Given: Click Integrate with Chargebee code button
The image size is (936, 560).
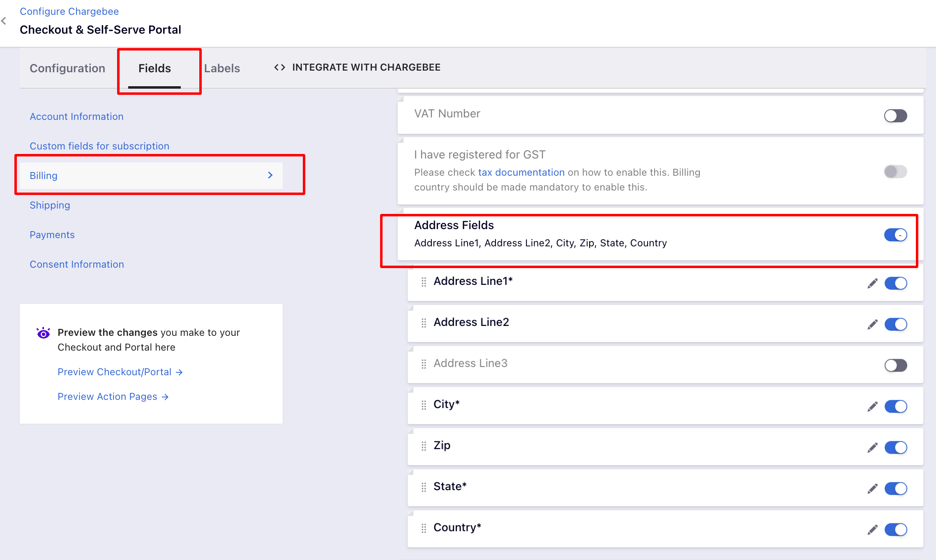Looking at the screenshot, I should coord(357,67).
